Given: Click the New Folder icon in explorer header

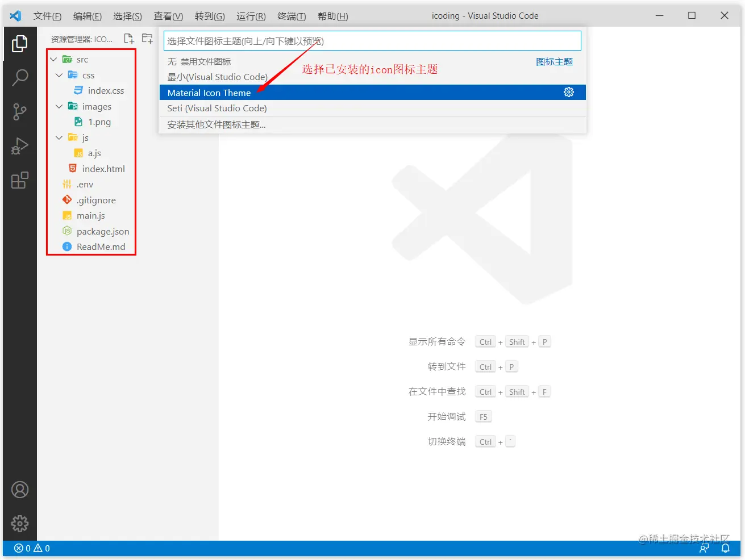Looking at the screenshot, I should [147, 39].
